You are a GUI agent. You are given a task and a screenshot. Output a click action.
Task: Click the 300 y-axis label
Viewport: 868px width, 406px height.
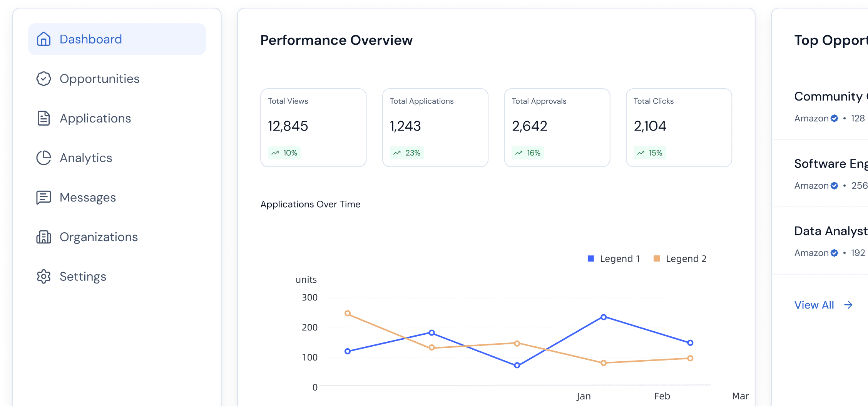309,297
